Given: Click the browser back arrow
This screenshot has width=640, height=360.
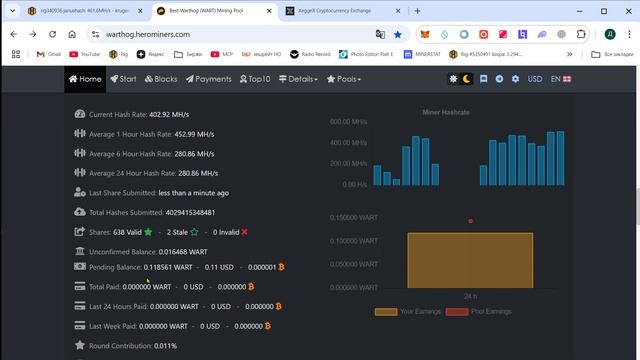Looking at the screenshot, I should point(13,34).
